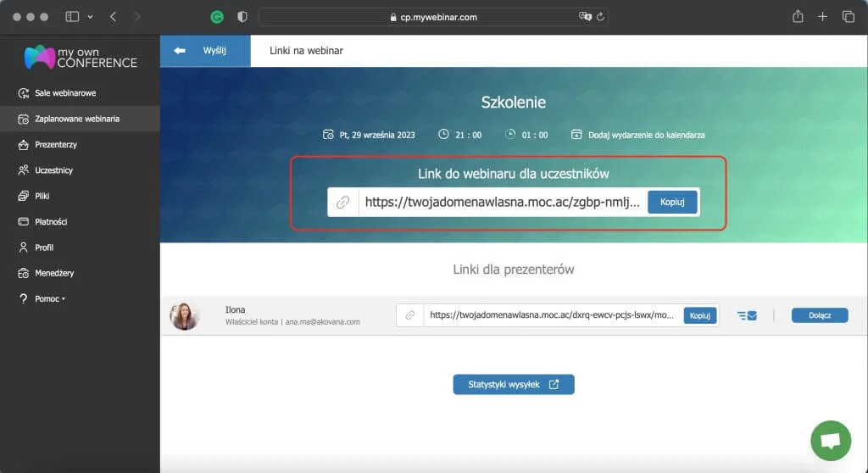This screenshot has height=473, width=868.
Task: Reload the page with refresh icon
Action: pyautogui.click(x=601, y=17)
